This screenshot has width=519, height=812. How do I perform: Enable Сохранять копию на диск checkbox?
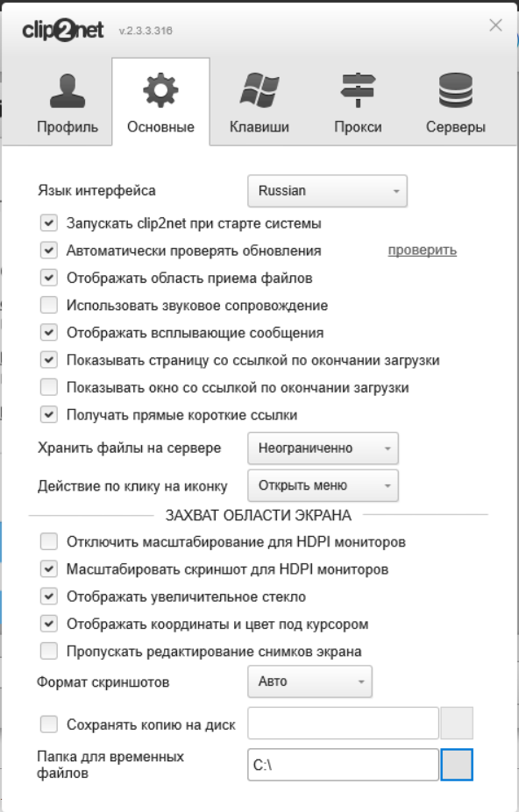(49, 724)
